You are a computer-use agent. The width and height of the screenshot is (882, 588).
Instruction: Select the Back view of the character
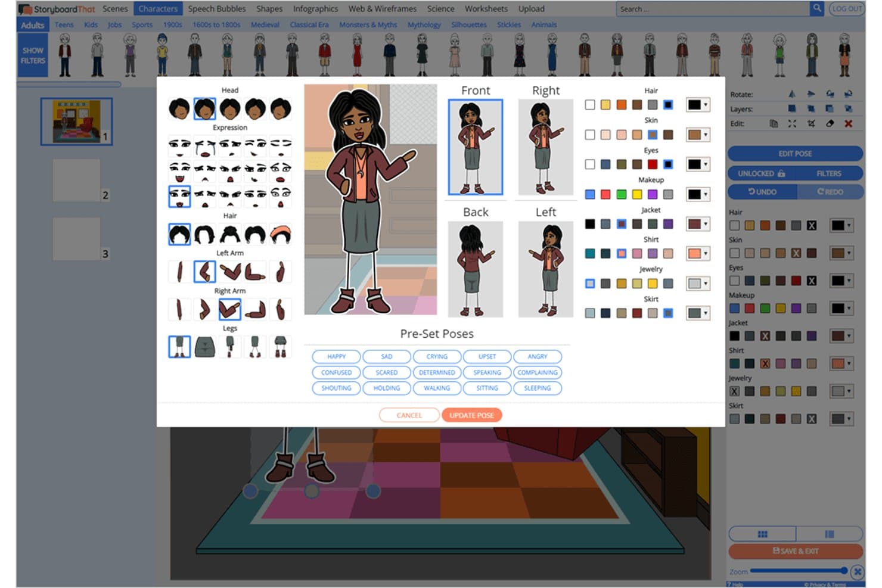[x=476, y=269]
